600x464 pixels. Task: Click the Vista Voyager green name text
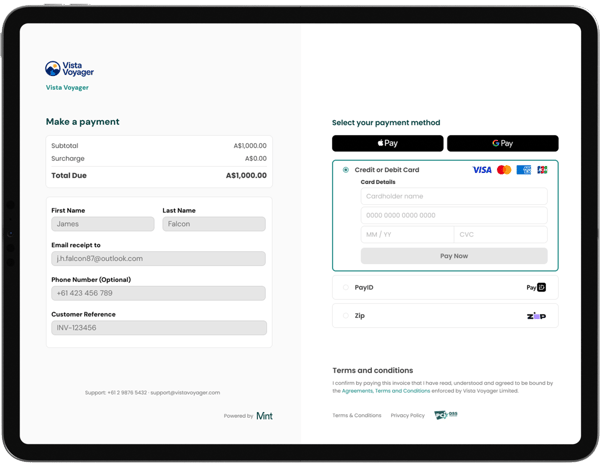tap(67, 88)
